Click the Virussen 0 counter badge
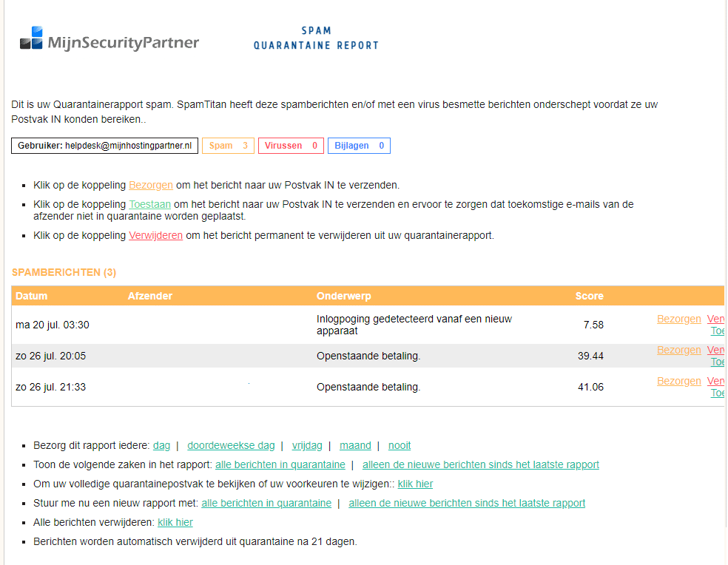The height and width of the screenshot is (565, 728). [x=291, y=146]
